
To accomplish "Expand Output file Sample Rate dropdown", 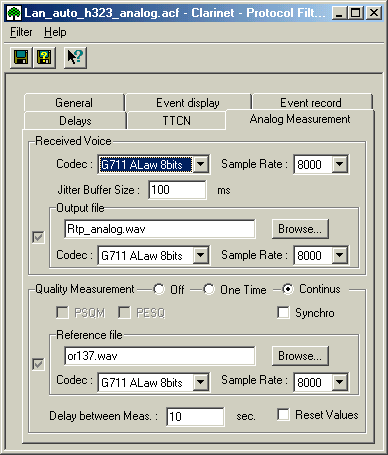I will pyautogui.click(x=340, y=256).
